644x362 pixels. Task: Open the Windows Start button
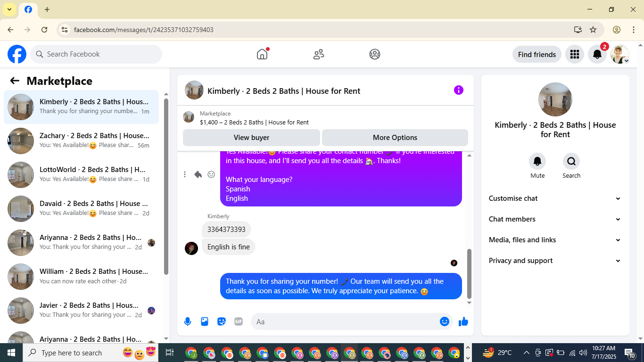11,353
